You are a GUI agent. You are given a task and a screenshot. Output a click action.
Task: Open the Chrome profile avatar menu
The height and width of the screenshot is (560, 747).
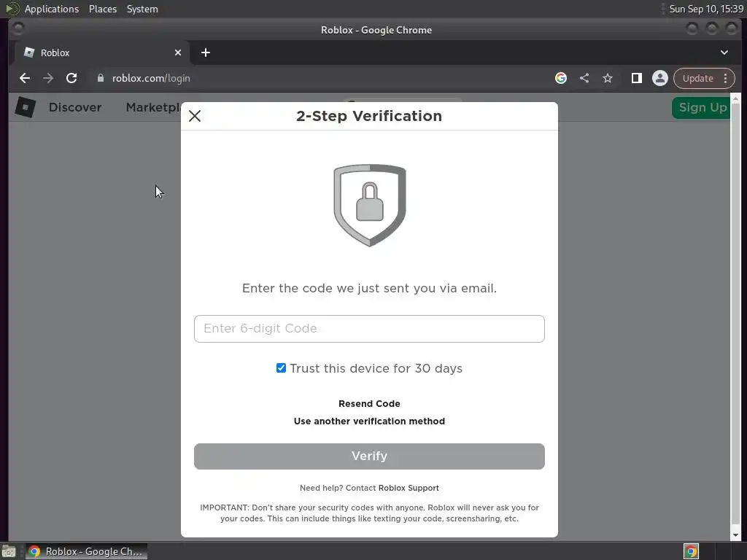click(659, 78)
